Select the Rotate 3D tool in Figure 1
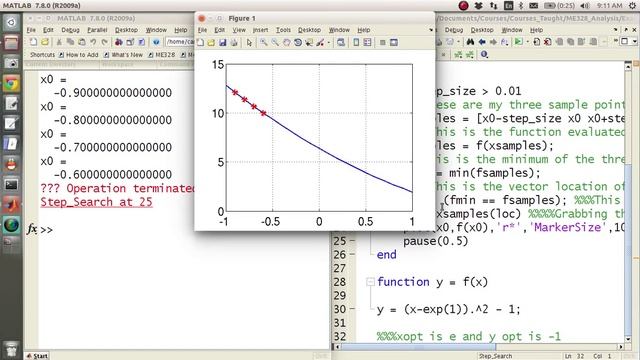640x360 pixels. 298,42
